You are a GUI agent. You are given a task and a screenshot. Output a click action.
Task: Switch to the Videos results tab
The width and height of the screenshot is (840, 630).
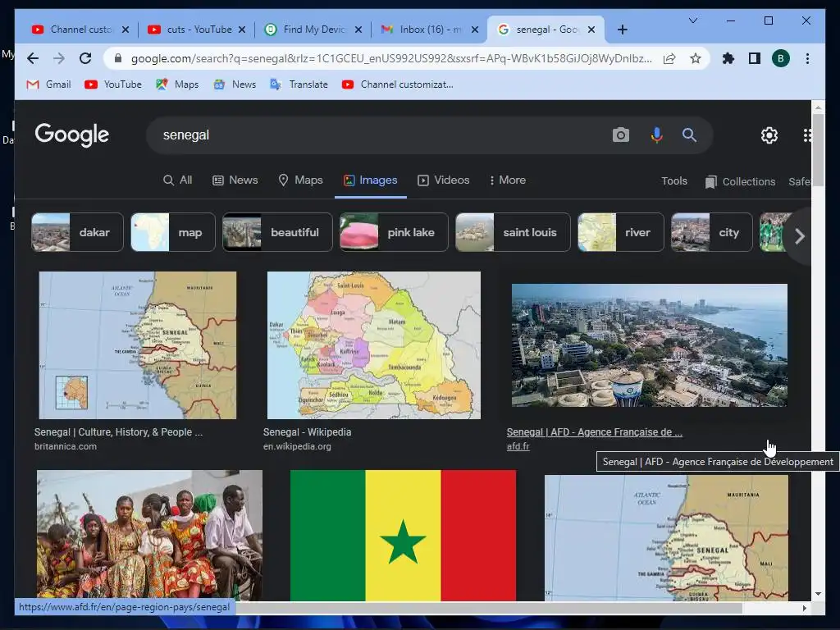pyautogui.click(x=444, y=180)
